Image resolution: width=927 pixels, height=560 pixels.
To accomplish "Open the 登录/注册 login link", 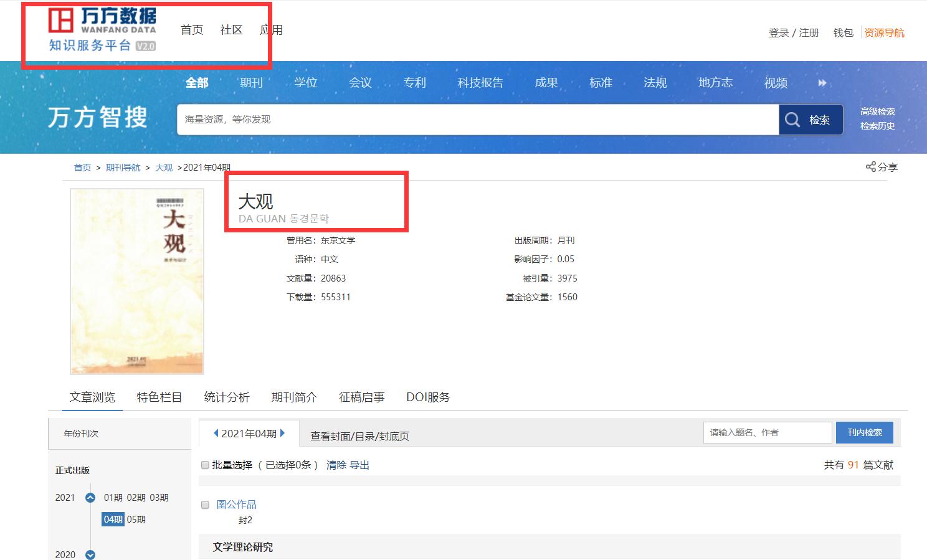I will click(794, 33).
